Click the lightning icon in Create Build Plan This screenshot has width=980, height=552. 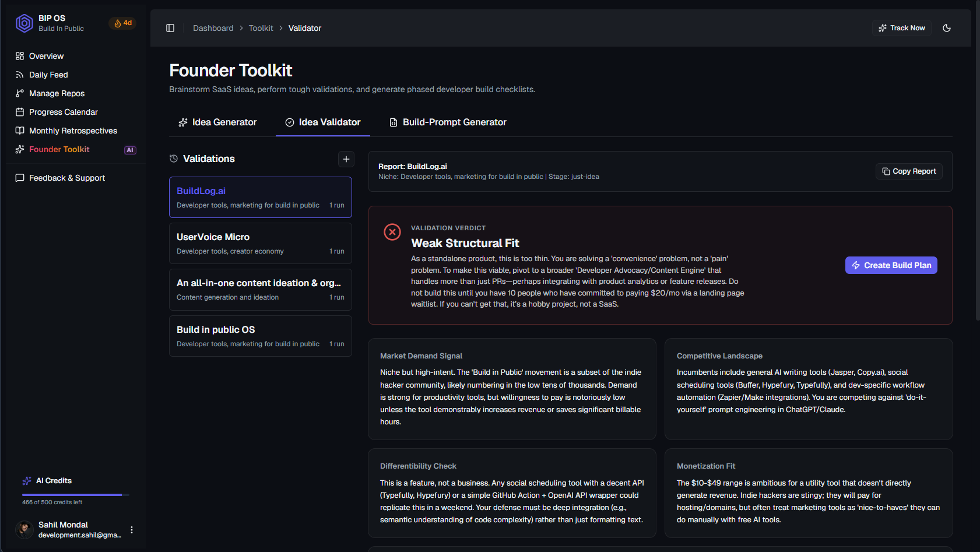coord(856,265)
